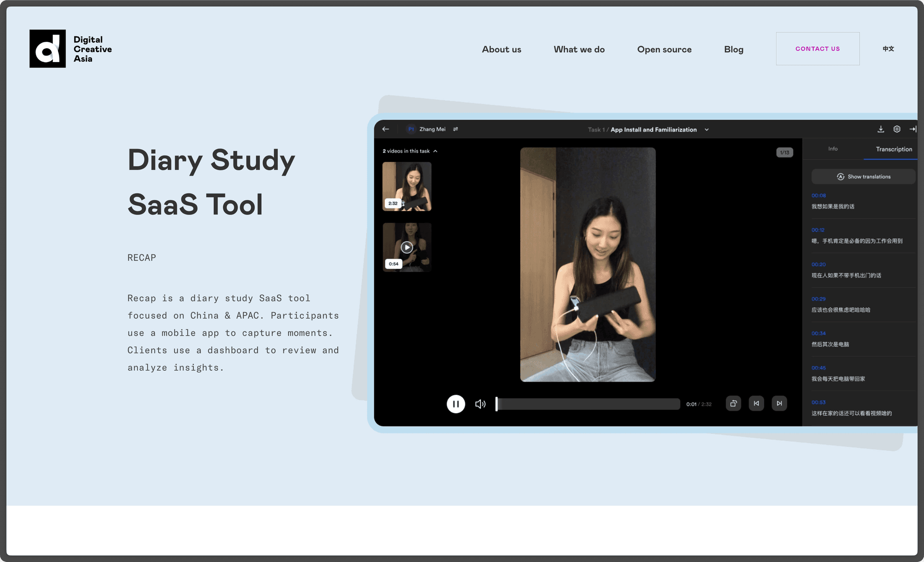The width and height of the screenshot is (924, 562).
Task: Click the back arrow in the Recap dashboard
Action: [385, 129]
